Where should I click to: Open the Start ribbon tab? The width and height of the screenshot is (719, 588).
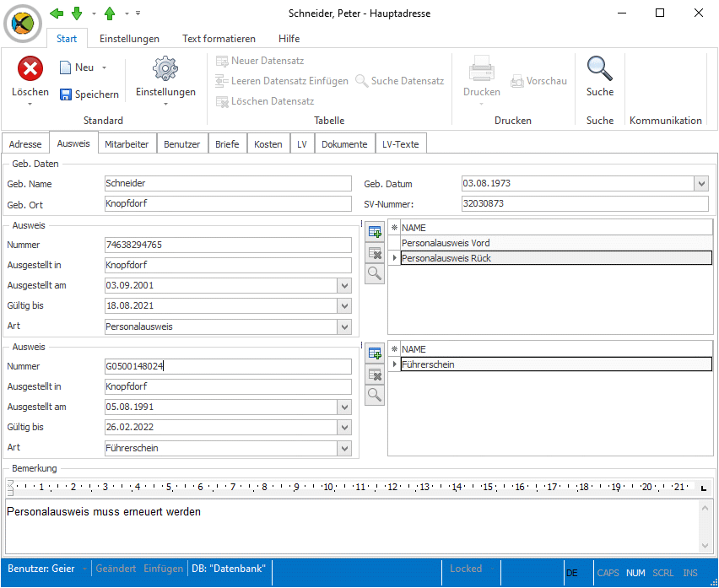(67, 39)
